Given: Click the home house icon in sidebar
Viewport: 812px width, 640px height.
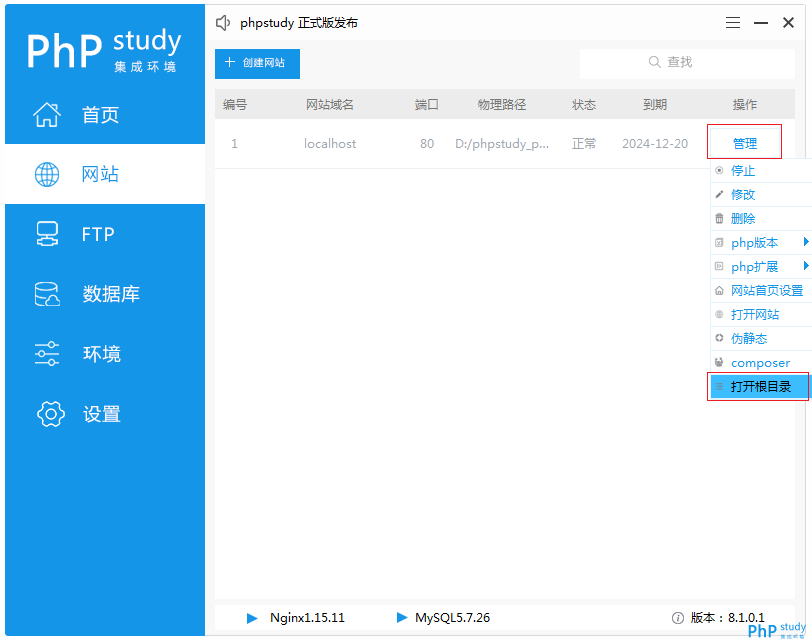Looking at the screenshot, I should (47, 114).
